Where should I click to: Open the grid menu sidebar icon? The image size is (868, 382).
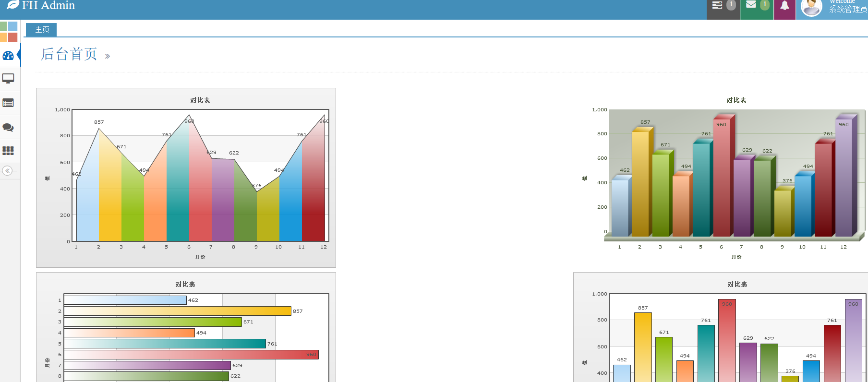point(8,151)
